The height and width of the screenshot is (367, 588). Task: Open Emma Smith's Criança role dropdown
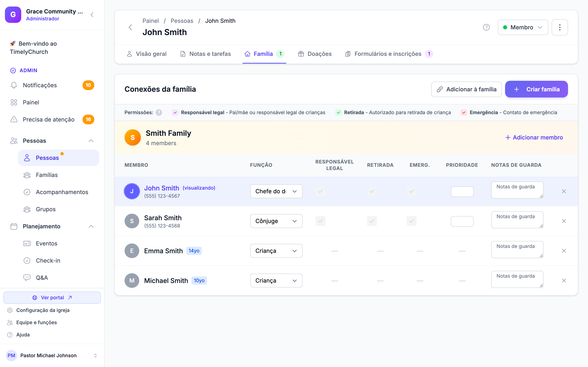coord(276,251)
